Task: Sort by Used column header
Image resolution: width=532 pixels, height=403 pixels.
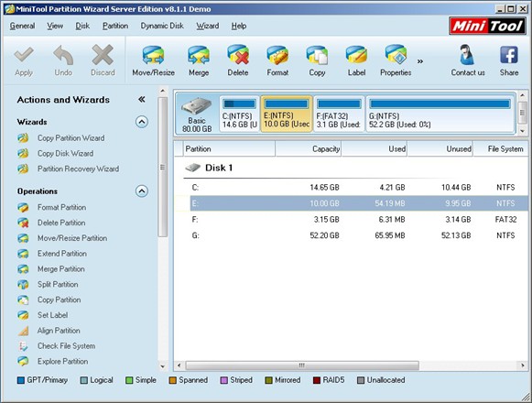Action: point(375,149)
